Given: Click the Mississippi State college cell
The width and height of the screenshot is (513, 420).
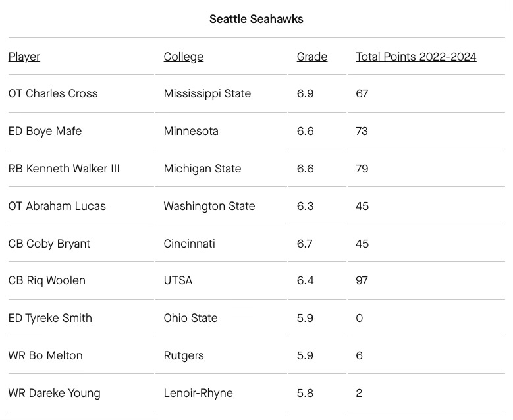Looking at the screenshot, I should (207, 93).
